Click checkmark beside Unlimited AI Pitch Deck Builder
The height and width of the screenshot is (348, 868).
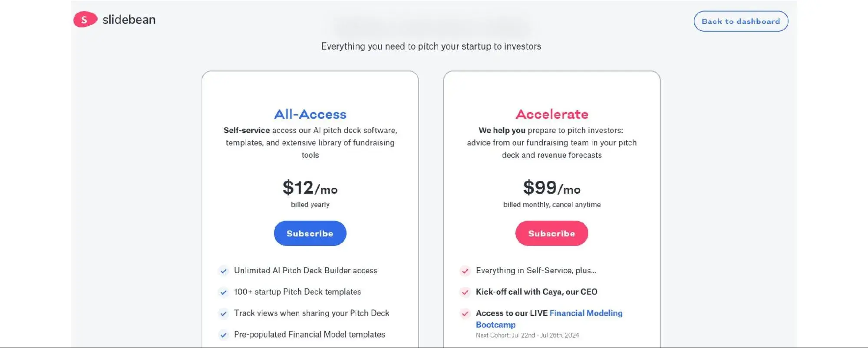224,271
